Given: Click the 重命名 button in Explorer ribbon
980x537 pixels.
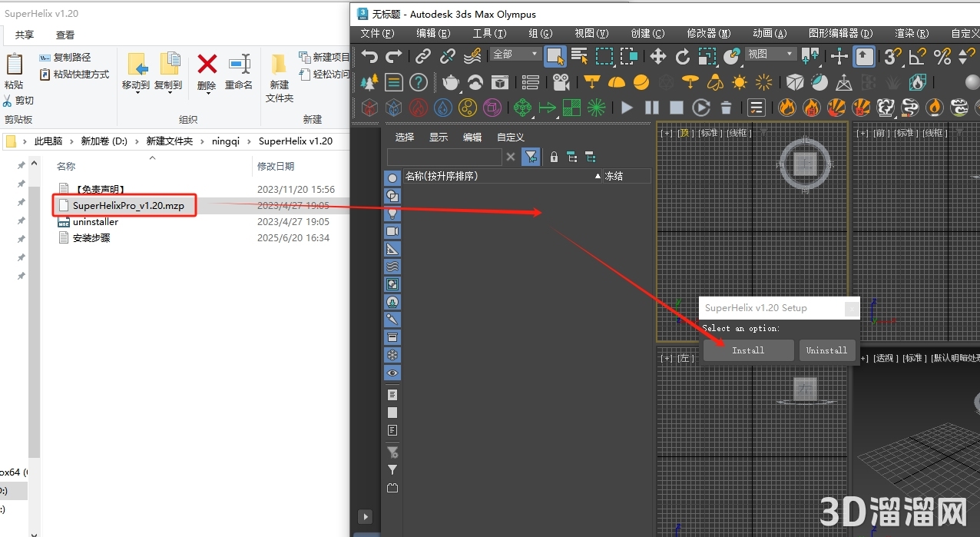Looking at the screenshot, I should (239, 72).
